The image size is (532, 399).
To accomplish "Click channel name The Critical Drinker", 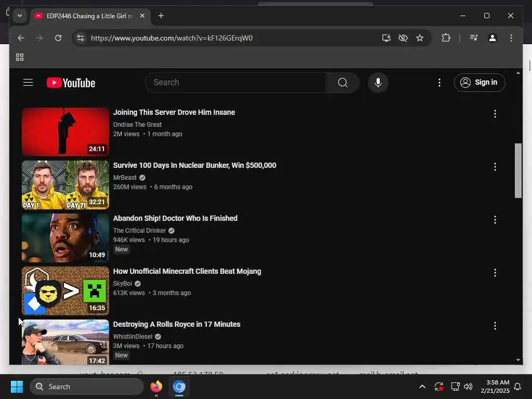I will click(x=139, y=230).
